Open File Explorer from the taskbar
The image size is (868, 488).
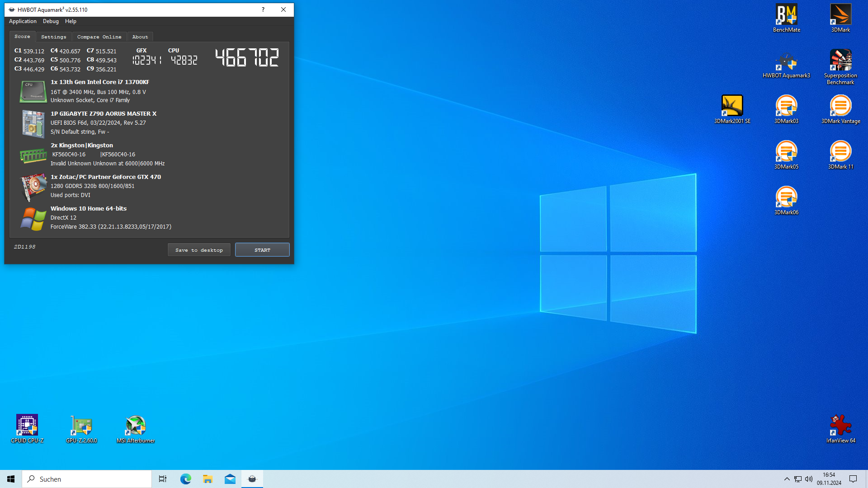208,479
